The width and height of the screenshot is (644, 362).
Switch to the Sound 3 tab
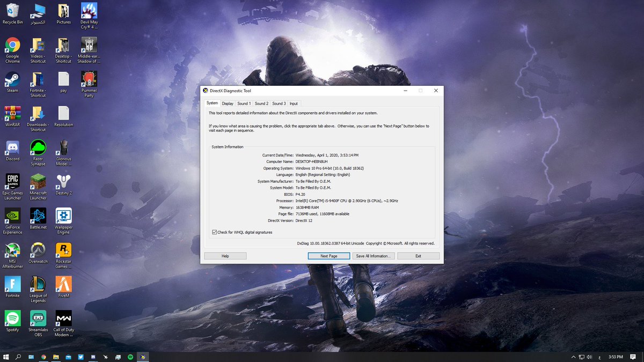[x=279, y=104]
